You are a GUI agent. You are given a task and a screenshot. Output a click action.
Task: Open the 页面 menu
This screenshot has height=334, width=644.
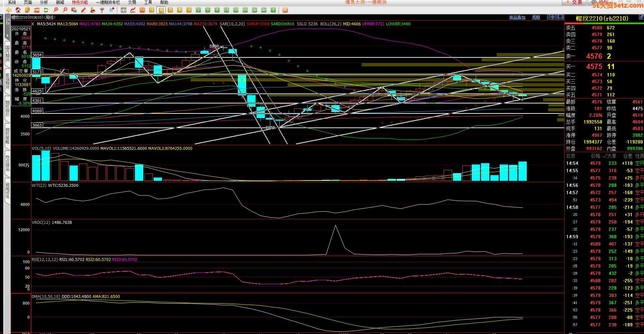pos(28,2)
